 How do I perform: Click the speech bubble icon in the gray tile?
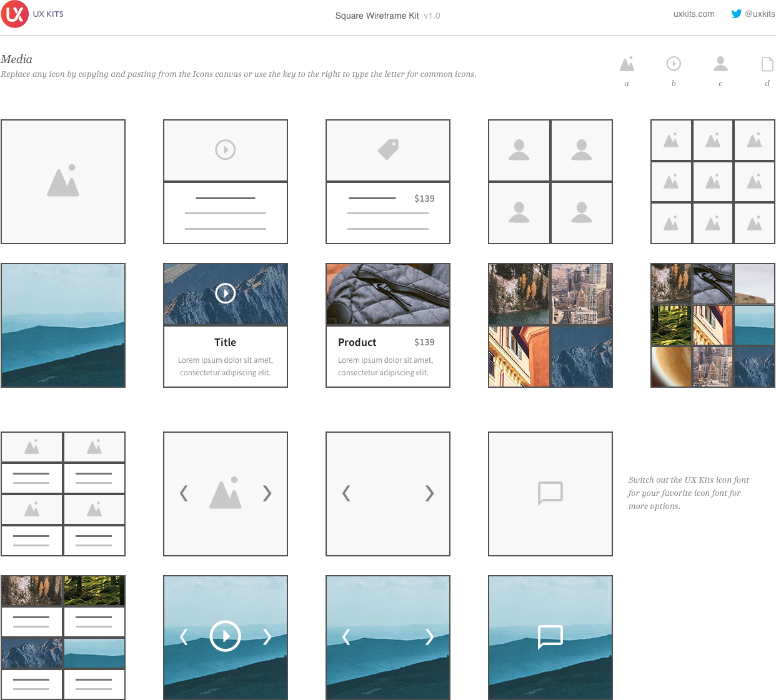coord(550,493)
